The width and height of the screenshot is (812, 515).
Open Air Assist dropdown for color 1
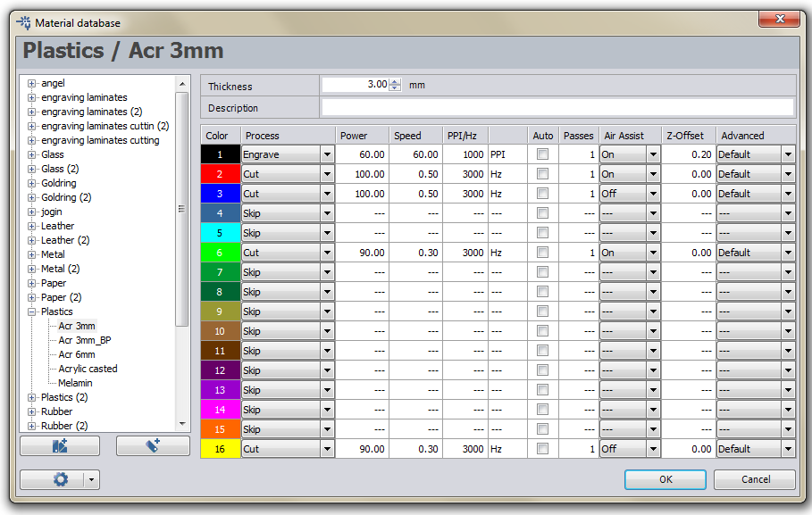coord(653,154)
